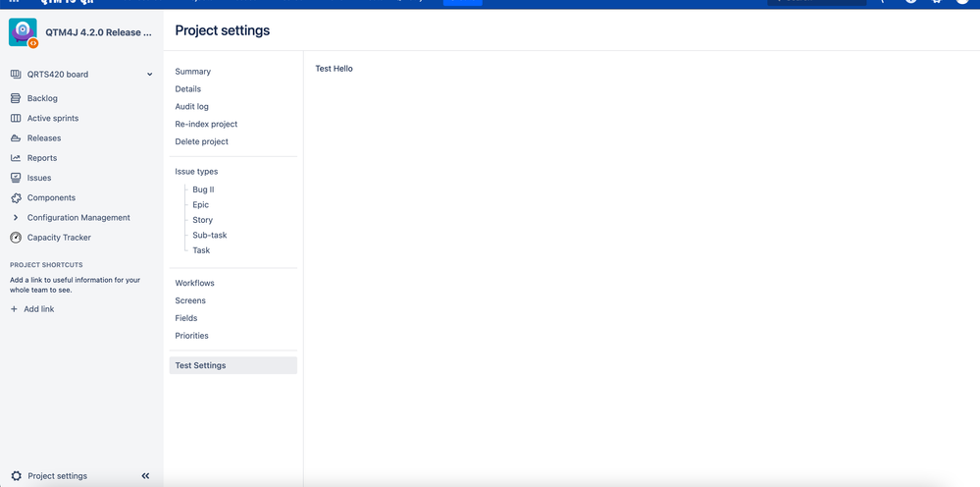Collapse the sidebar with double chevron
The image size is (980, 487).
[x=145, y=476]
